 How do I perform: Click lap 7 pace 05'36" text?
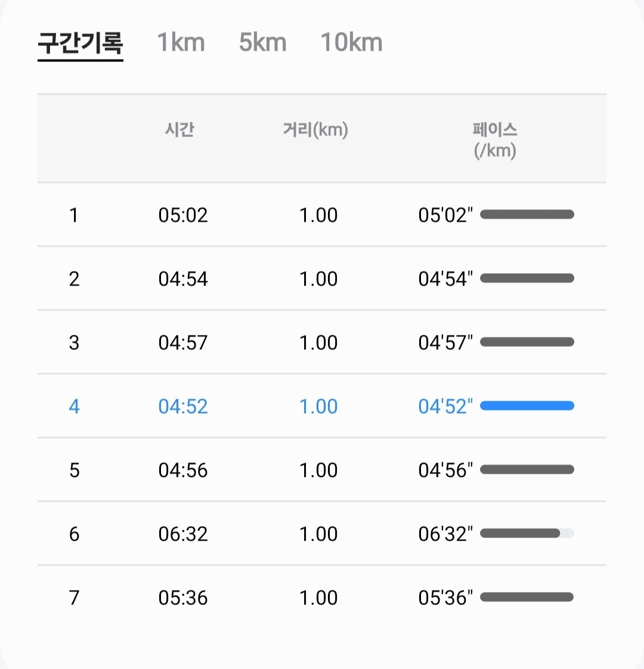445,597
